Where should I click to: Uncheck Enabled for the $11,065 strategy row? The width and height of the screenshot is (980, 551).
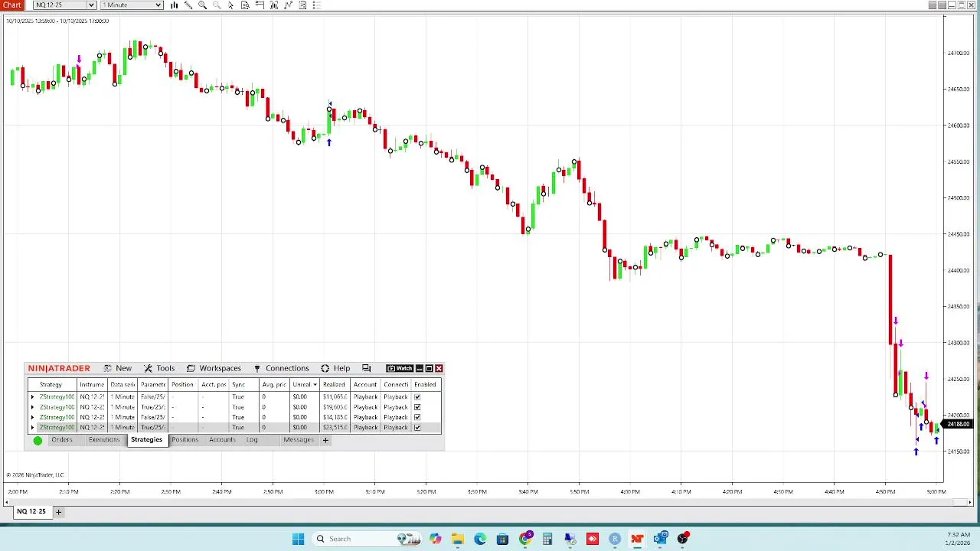coord(417,397)
